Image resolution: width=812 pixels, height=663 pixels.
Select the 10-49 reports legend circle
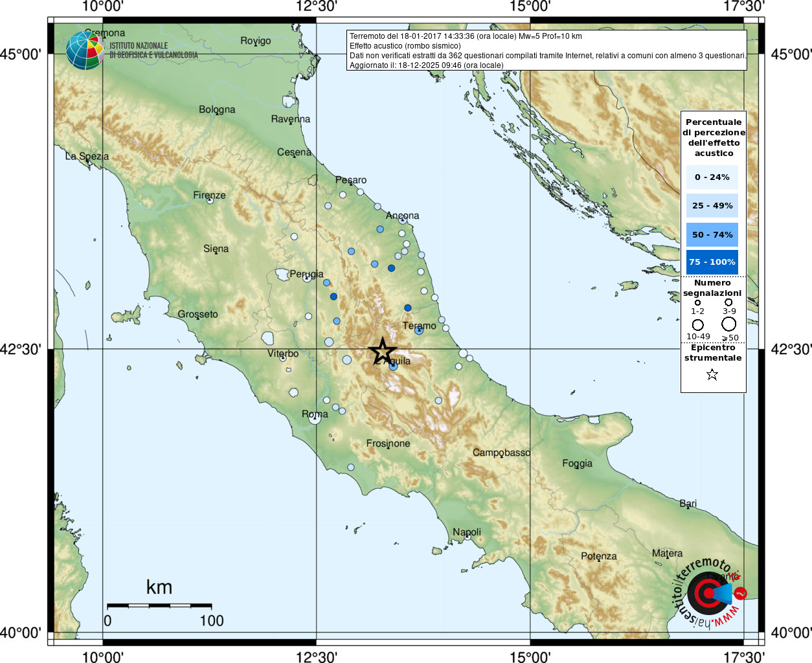697,324
